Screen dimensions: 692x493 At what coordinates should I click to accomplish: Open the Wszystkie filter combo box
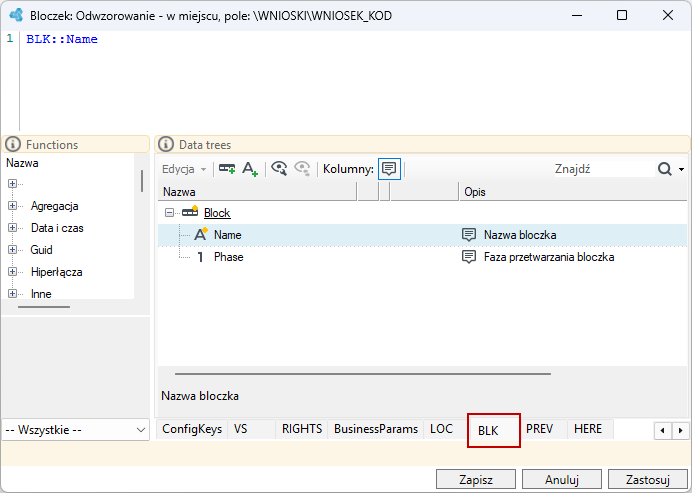click(x=75, y=430)
